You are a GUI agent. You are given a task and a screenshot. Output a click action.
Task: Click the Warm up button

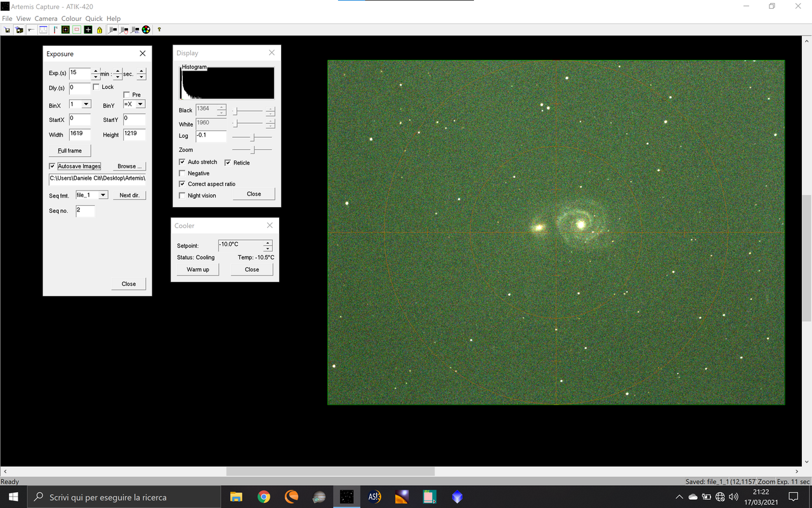(x=197, y=269)
